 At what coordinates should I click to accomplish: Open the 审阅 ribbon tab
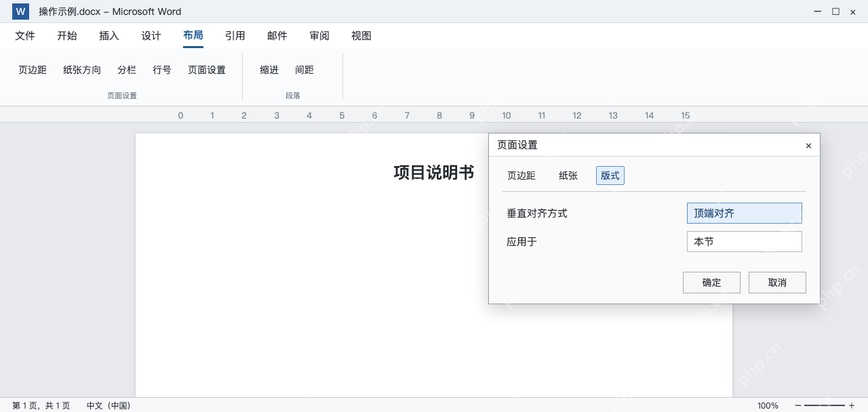(319, 36)
